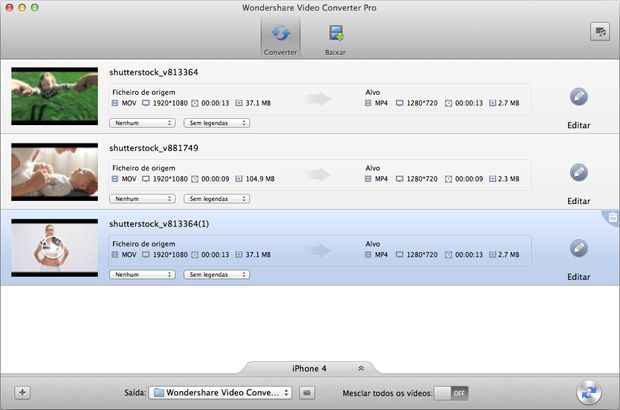Select the shutterstock_v881749 baby video thumbnail

[55, 172]
